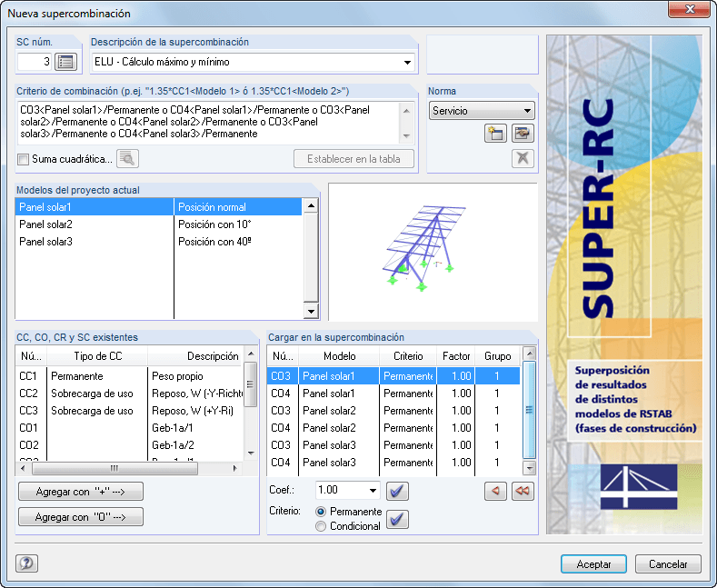Screen dimensions: 717x588
Task: Click the Modelo column header
Action: coord(339,356)
